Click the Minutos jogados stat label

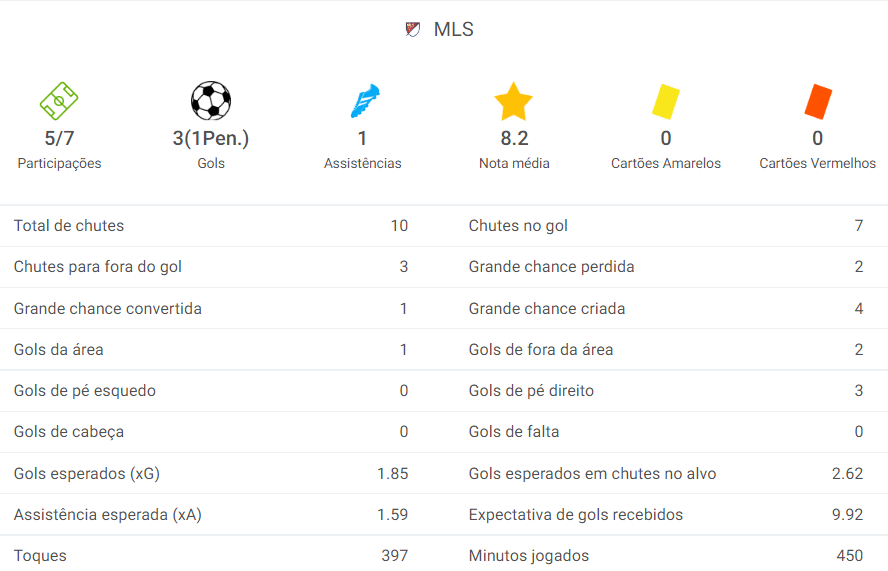click(529, 555)
